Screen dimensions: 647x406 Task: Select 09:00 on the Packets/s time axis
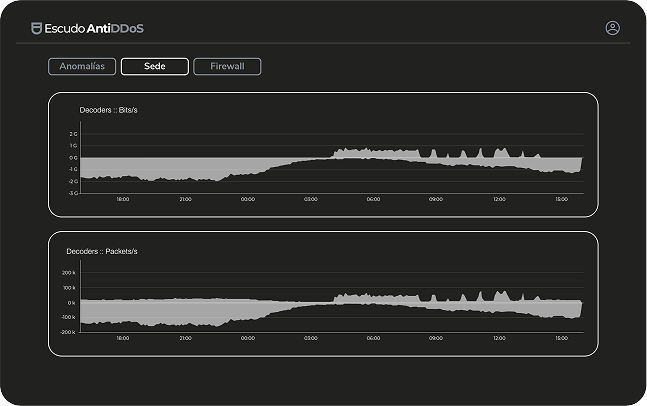pos(436,338)
